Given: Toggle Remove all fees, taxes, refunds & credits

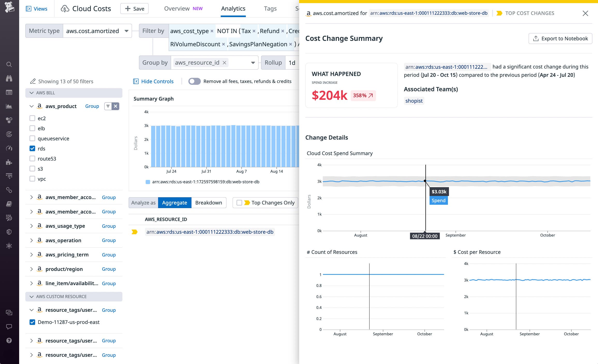Looking at the screenshot, I should coord(194,81).
